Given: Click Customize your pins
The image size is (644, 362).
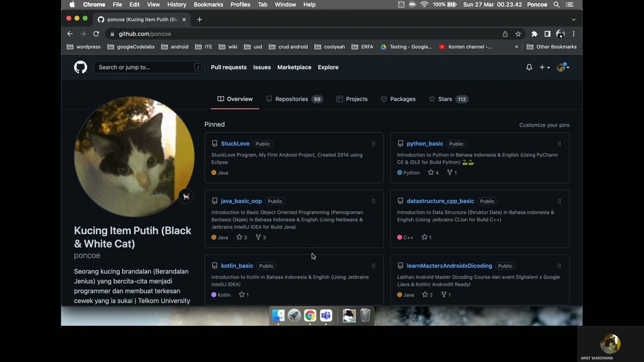Looking at the screenshot, I should [x=544, y=125].
